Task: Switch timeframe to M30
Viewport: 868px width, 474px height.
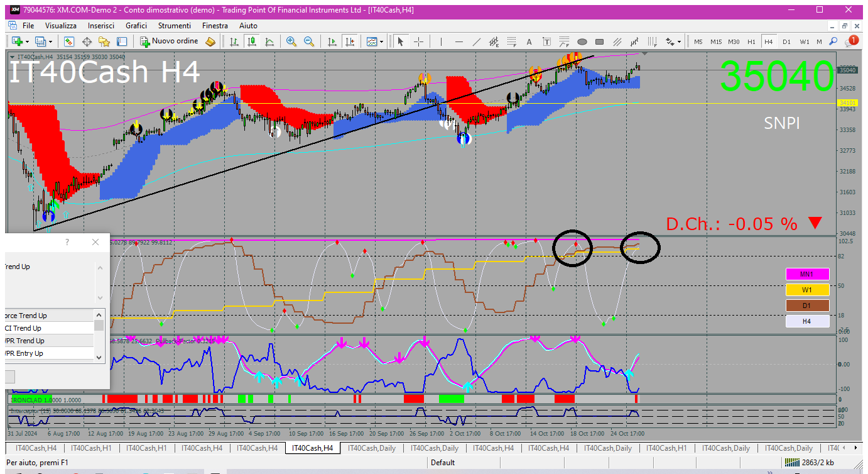Action: coord(734,41)
